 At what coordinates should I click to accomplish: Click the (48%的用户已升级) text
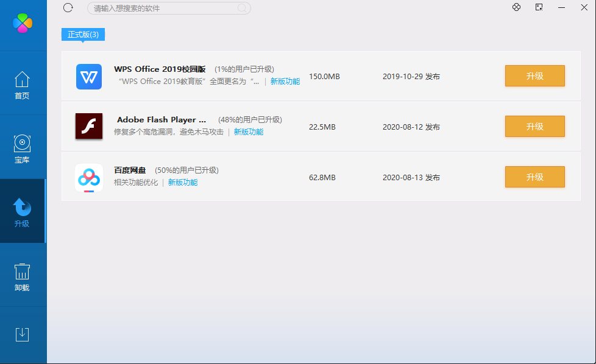pyautogui.click(x=250, y=119)
